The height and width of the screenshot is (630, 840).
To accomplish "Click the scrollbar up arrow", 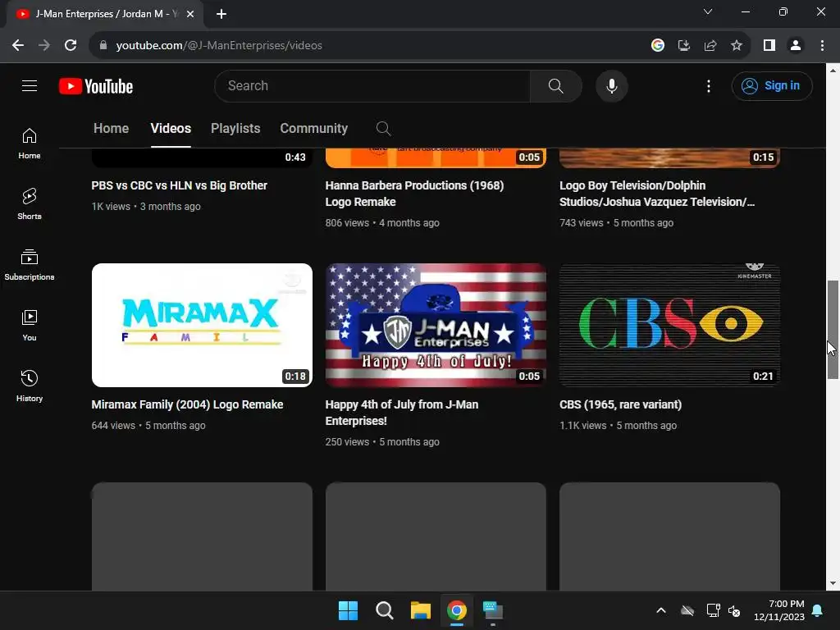I will (833, 71).
